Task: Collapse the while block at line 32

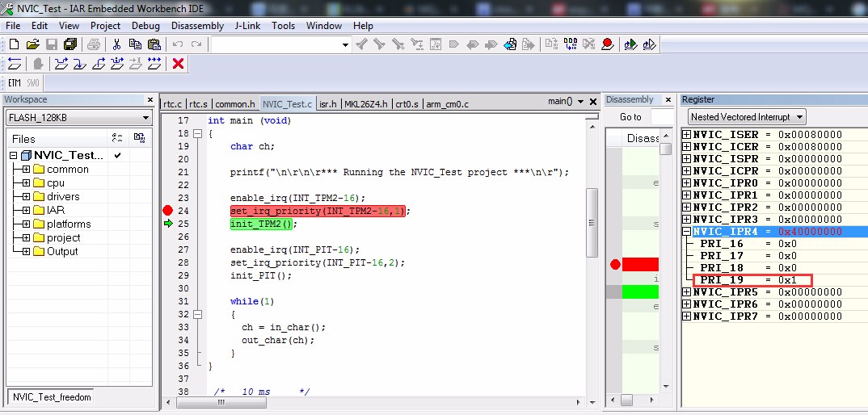Action: coord(198,314)
